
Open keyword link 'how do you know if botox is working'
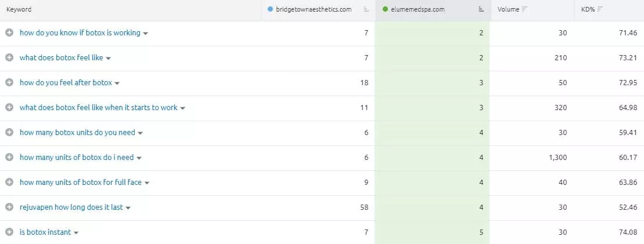80,33
